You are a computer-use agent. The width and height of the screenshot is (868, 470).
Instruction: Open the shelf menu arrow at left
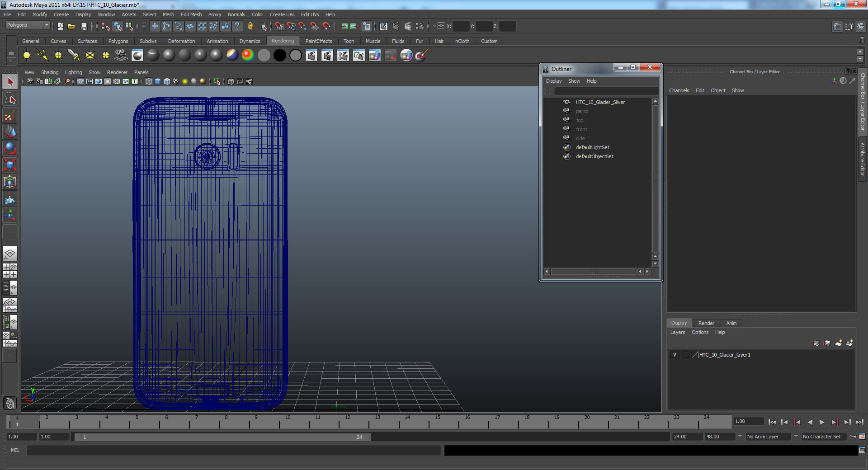(x=11, y=61)
